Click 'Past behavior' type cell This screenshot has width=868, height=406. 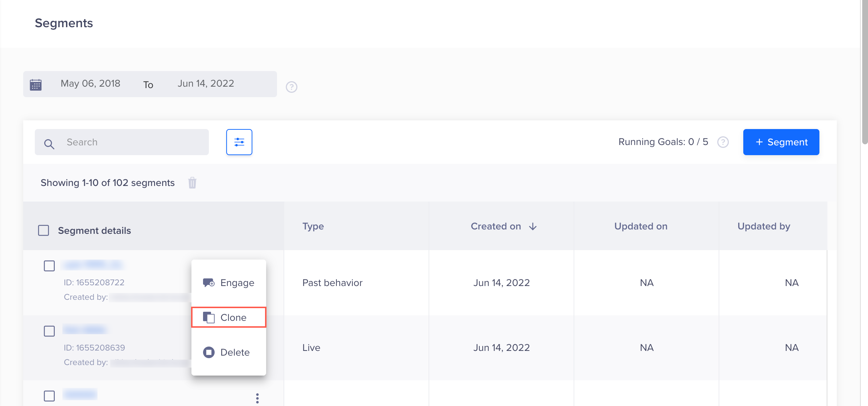point(332,283)
